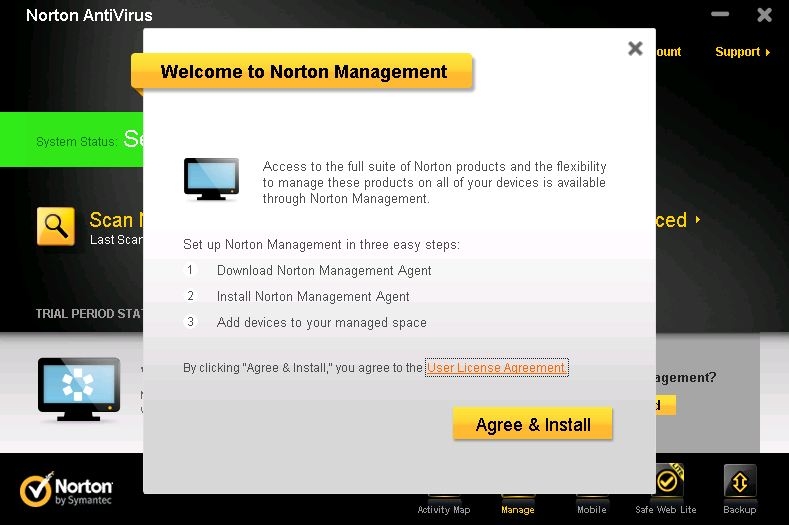The width and height of the screenshot is (789, 525).
Task: Click the green System Status banner
Action: click(71, 139)
